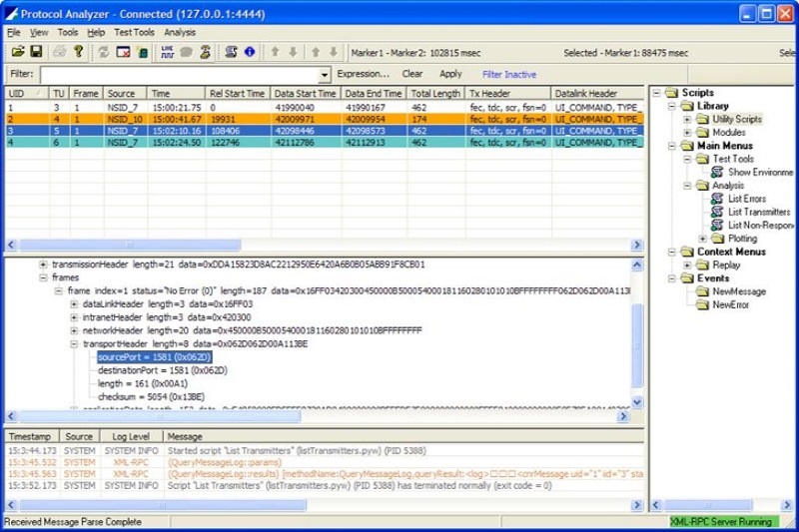This screenshot has height=532, width=799.
Task: Open the Analysis menu
Action: 180,32
